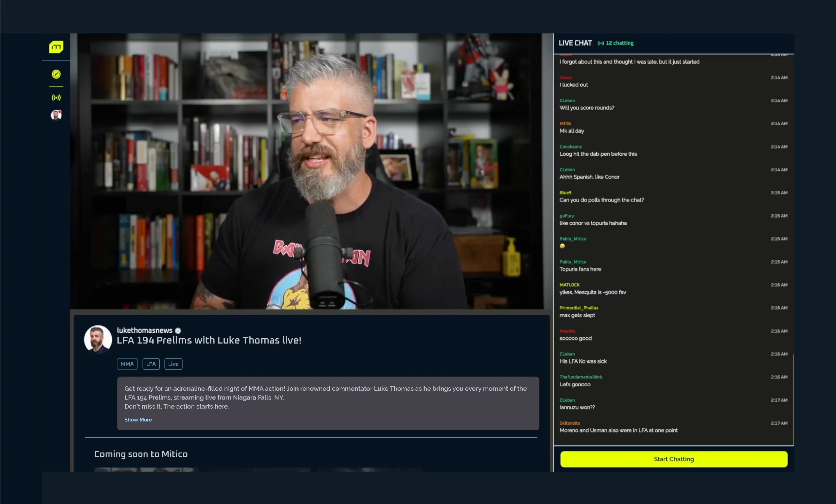
Task: Click the 12 chatting counter
Action: pos(619,43)
